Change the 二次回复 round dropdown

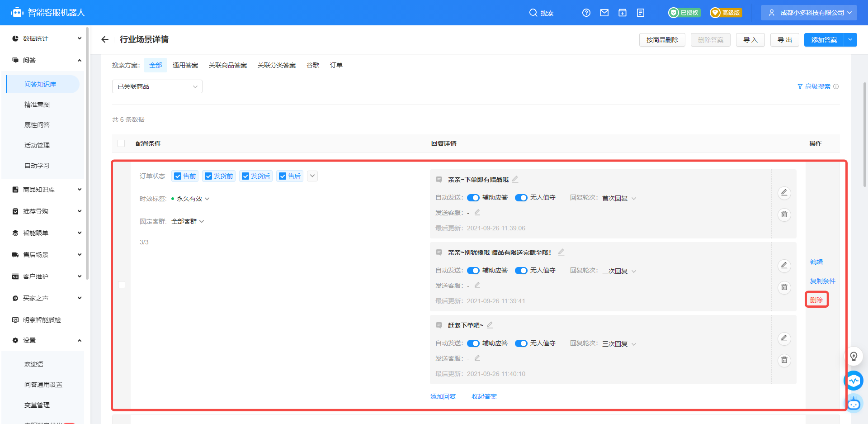tap(619, 271)
